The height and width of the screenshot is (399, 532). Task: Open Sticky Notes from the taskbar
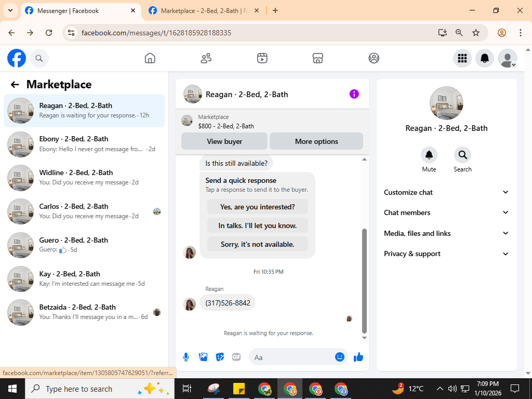click(239, 389)
